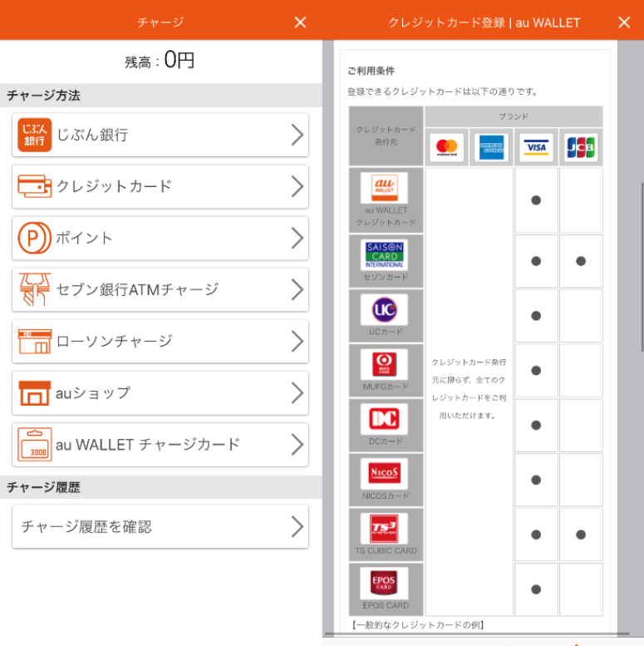
Task: Select auショップ label
Action: pos(93,393)
